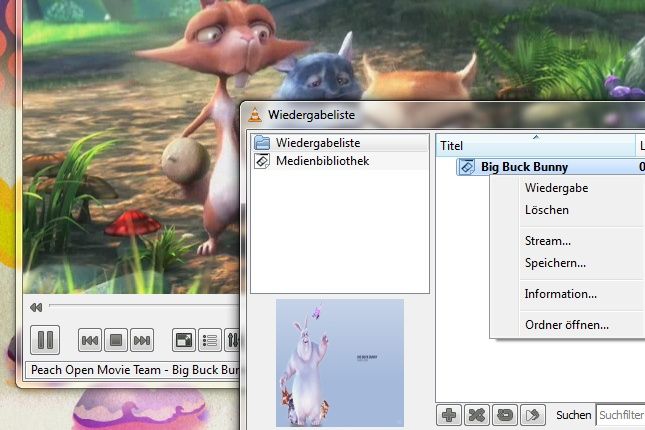Screen dimensions: 645x430
Task: Pause playback with the pause button
Action: coord(45,340)
